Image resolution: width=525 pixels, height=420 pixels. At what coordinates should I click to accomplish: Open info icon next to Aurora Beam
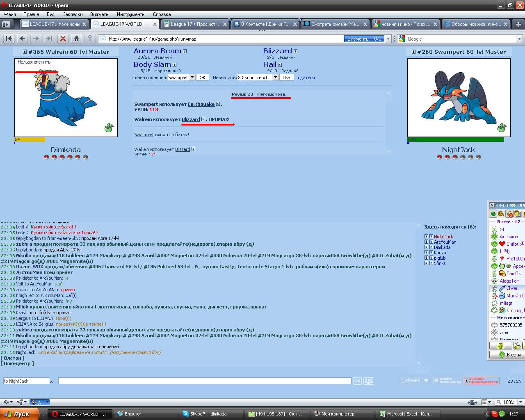click(185, 51)
